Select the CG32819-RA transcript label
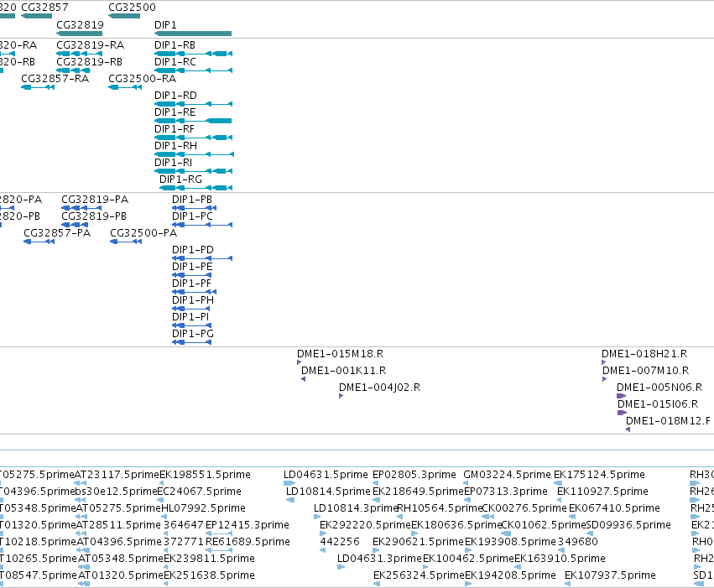The height and width of the screenshot is (588, 714). (x=90, y=45)
